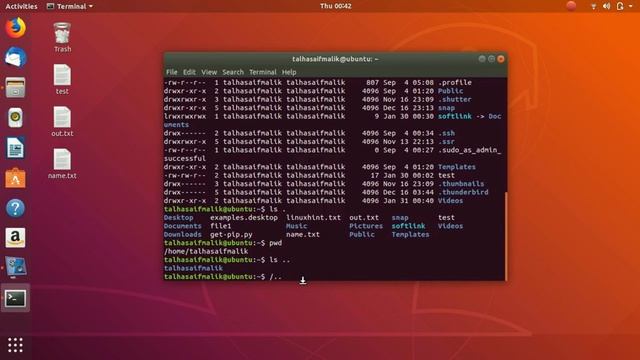Viewport: 640px width, 360px height.
Task: Open the Files manager in dock
Action: click(x=16, y=87)
